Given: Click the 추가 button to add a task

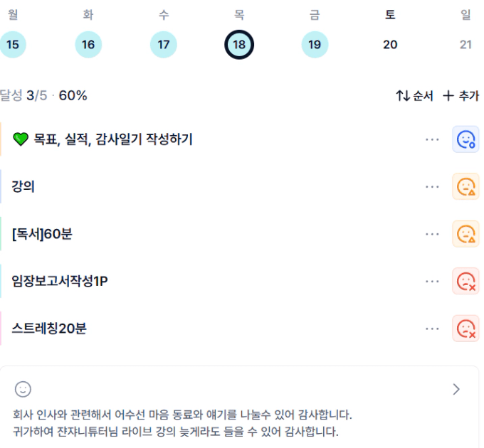Looking at the screenshot, I should (x=461, y=96).
